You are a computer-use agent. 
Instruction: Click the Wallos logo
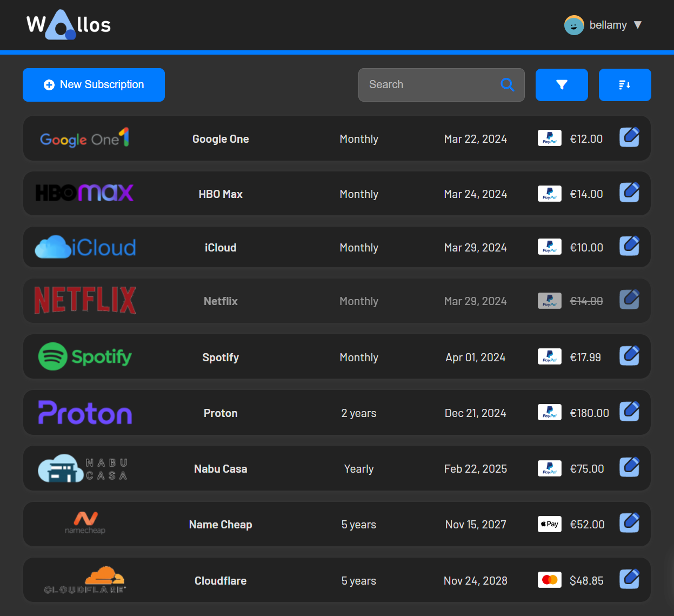pos(68,24)
